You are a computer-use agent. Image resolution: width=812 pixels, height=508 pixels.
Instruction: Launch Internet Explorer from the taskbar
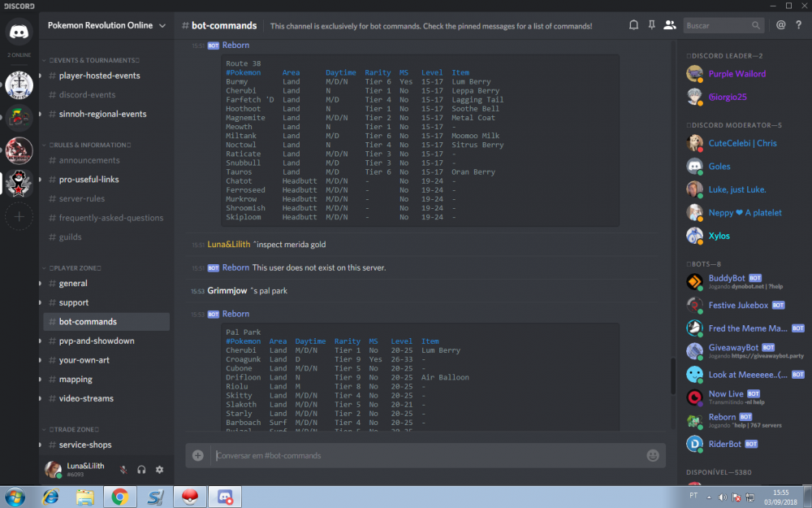50,497
